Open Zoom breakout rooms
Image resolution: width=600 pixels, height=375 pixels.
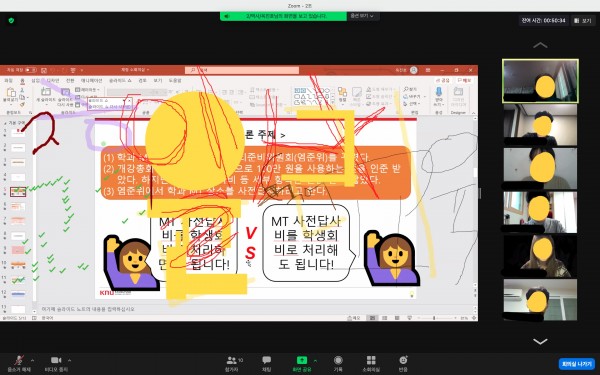click(371, 363)
